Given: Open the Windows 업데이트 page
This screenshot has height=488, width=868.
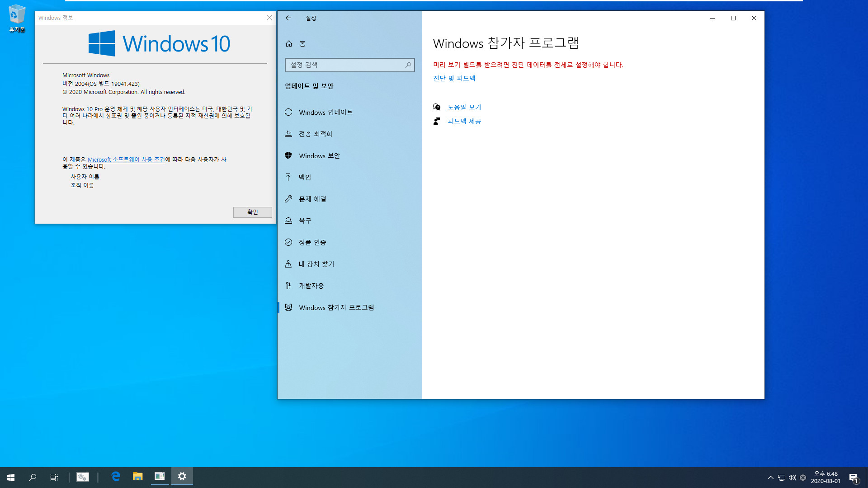Looking at the screenshot, I should [x=350, y=112].
